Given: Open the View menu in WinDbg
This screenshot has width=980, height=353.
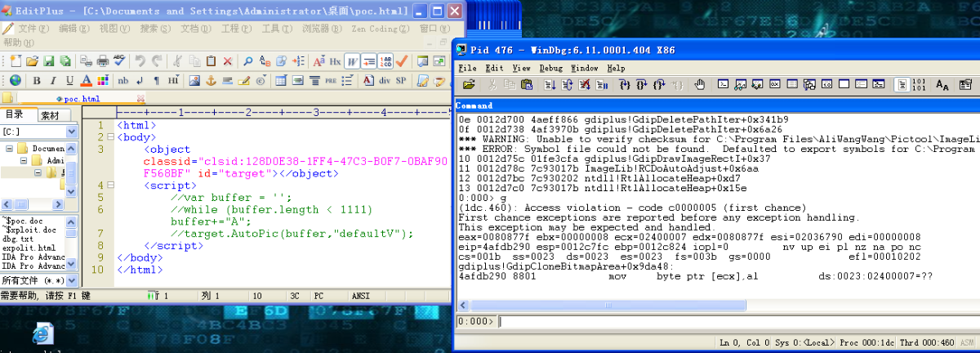Looking at the screenshot, I should click(x=521, y=68).
